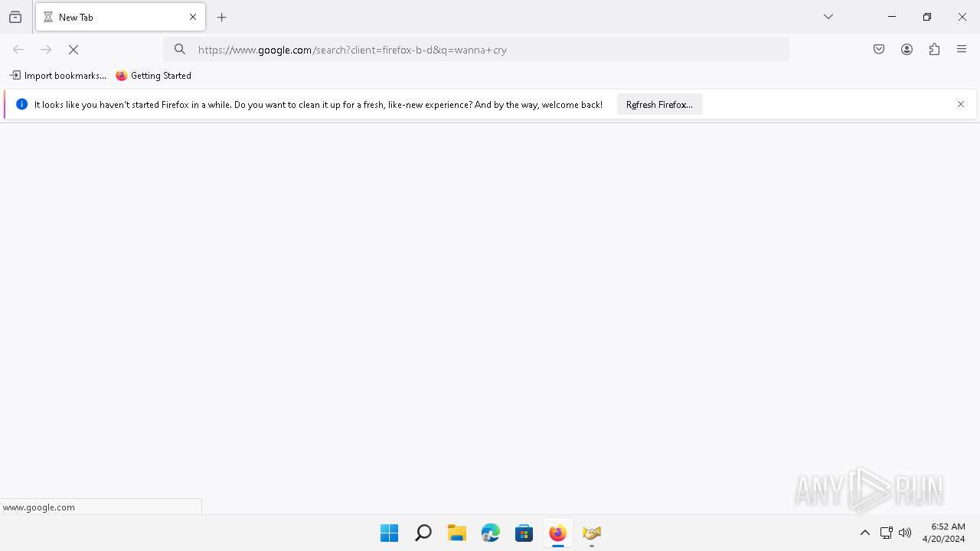Open Getting Started bookmark
This screenshot has width=980, height=551.
(x=154, y=76)
